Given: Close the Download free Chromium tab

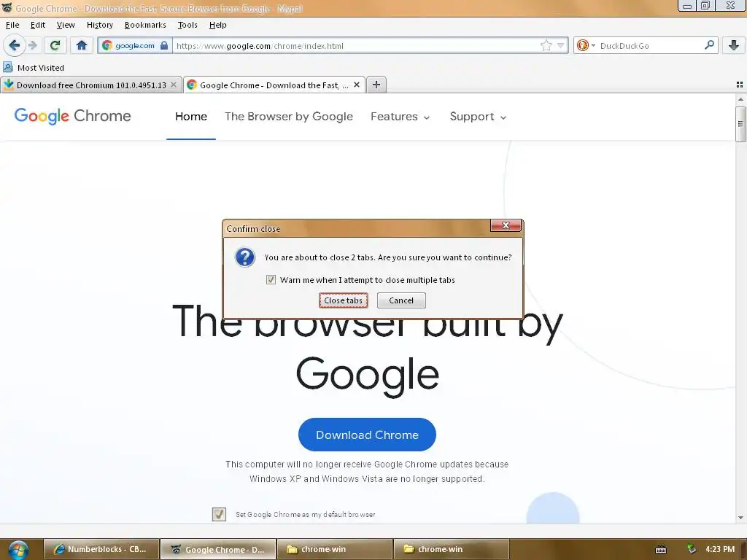Looking at the screenshot, I should click(174, 85).
